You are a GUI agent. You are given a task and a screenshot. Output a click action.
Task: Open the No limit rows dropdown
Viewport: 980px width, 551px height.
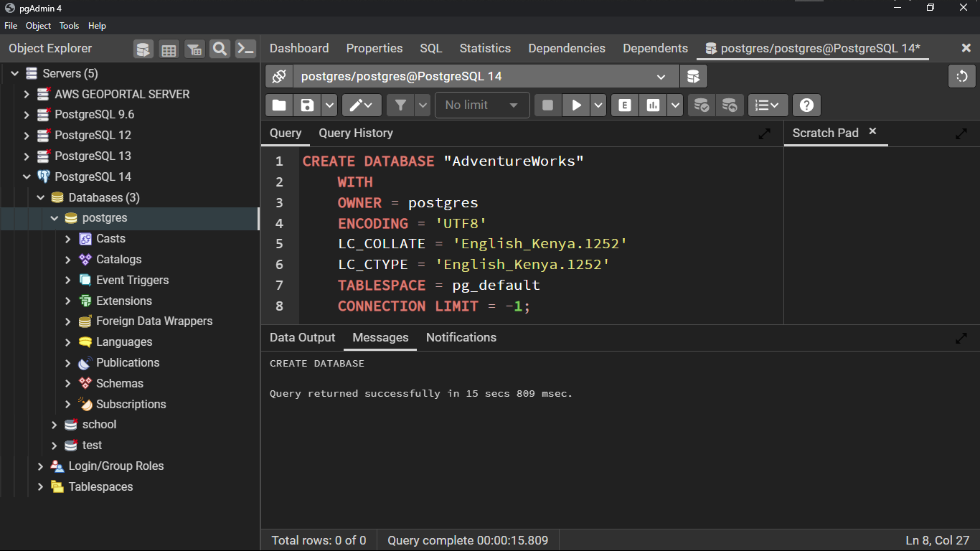click(x=482, y=105)
